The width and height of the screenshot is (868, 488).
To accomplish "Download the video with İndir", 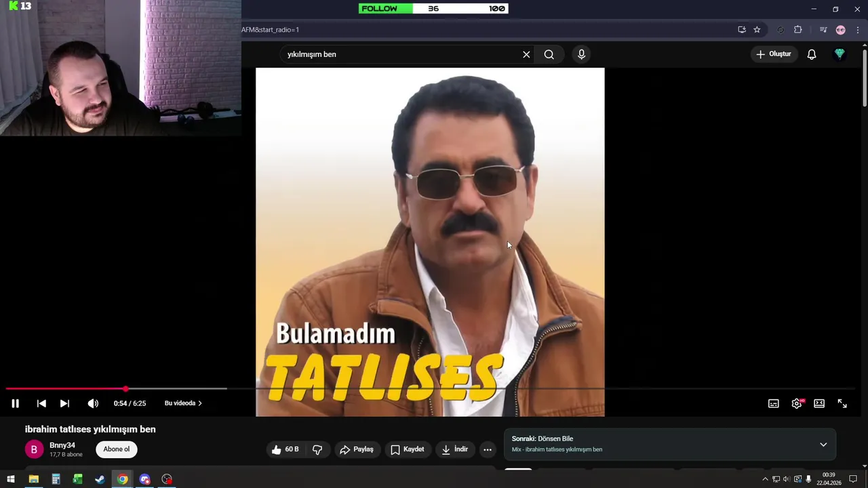I will pos(454,449).
